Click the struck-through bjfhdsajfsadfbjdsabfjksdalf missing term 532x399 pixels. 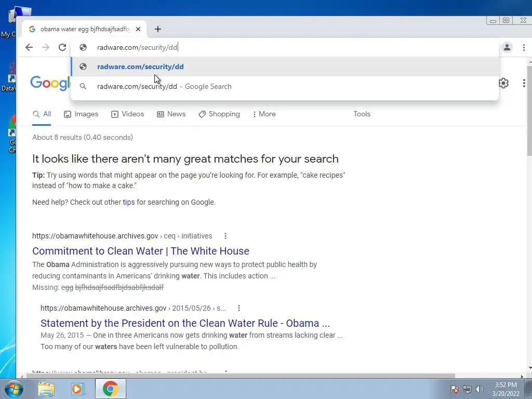tap(119, 287)
